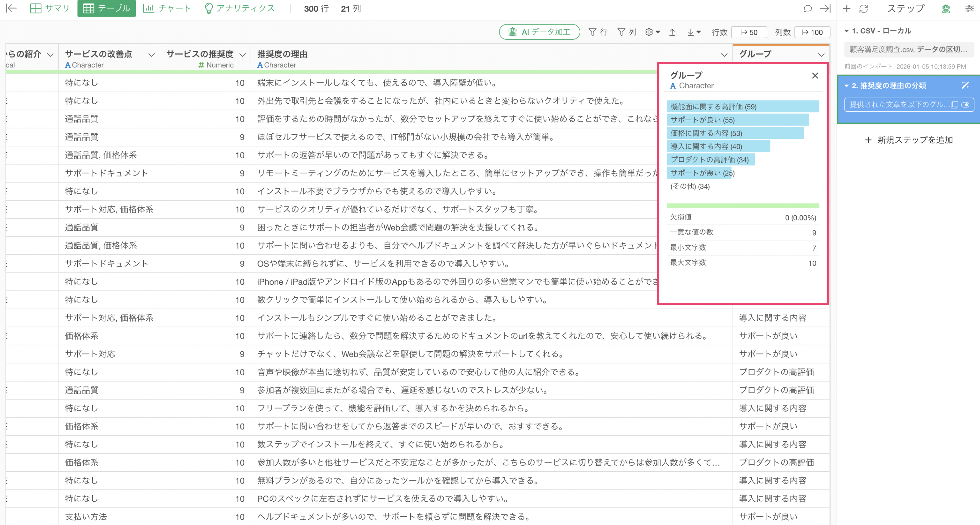This screenshot has height=525, width=980.
Task: Click the upload arrow toolbar icon
Action: click(672, 32)
